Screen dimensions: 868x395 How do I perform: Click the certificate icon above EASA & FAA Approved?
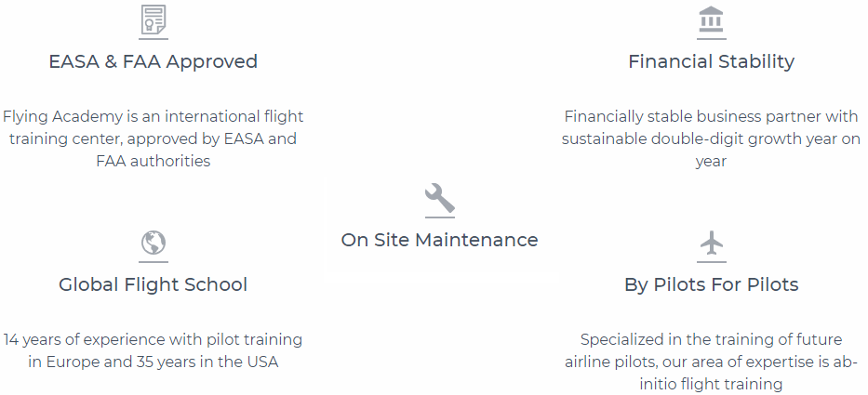153,20
